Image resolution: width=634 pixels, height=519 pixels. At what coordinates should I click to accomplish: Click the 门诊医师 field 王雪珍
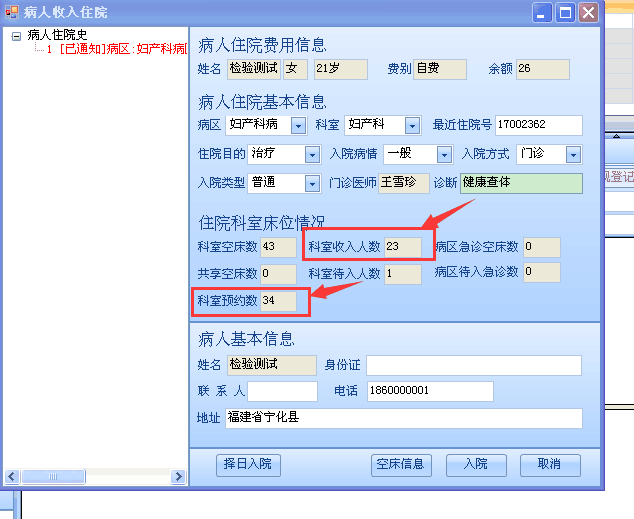(404, 183)
